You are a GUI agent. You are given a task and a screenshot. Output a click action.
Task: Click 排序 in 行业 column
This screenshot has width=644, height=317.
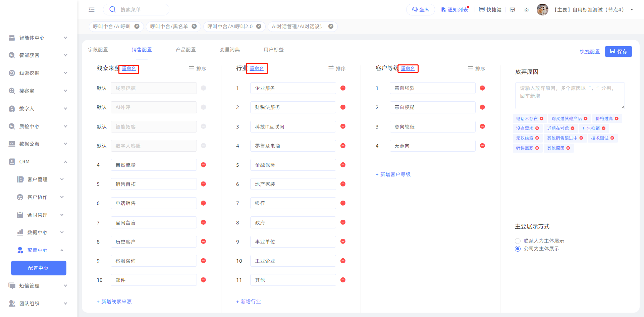pyautogui.click(x=337, y=68)
